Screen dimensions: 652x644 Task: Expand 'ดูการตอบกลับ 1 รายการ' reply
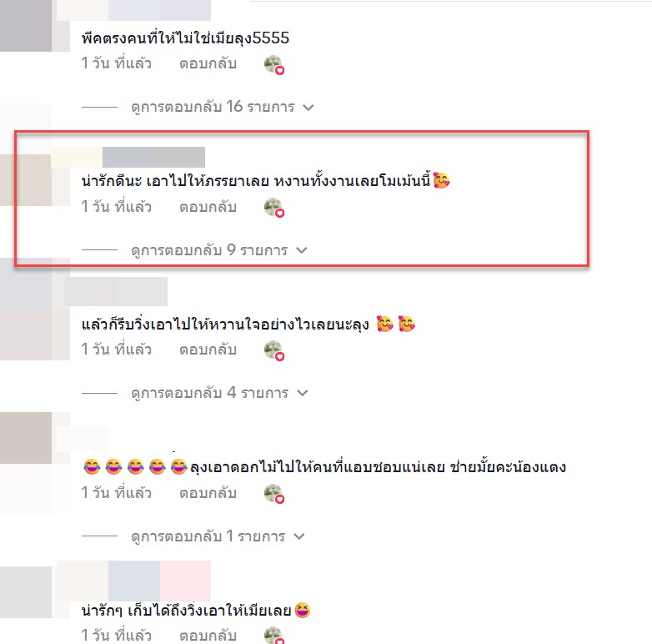tap(218, 536)
